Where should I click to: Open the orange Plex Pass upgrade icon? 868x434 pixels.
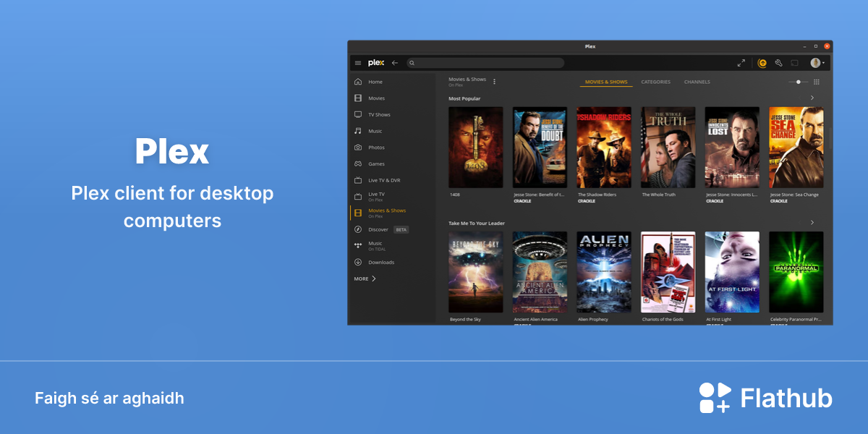click(762, 63)
